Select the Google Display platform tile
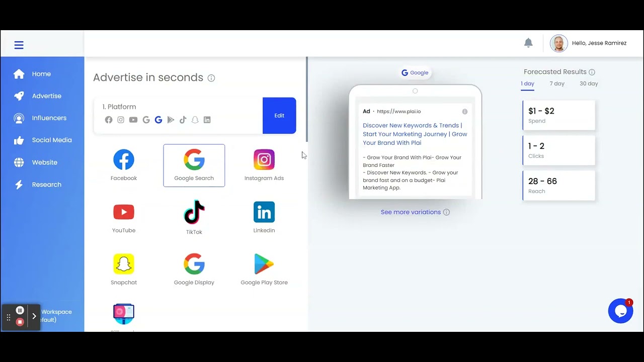Screen dimensions: 644x362 click(x=194, y=270)
